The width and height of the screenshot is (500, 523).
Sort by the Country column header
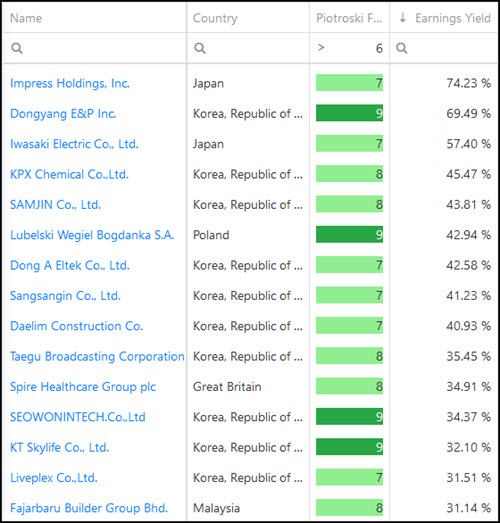pyautogui.click(x=215, y=18)
